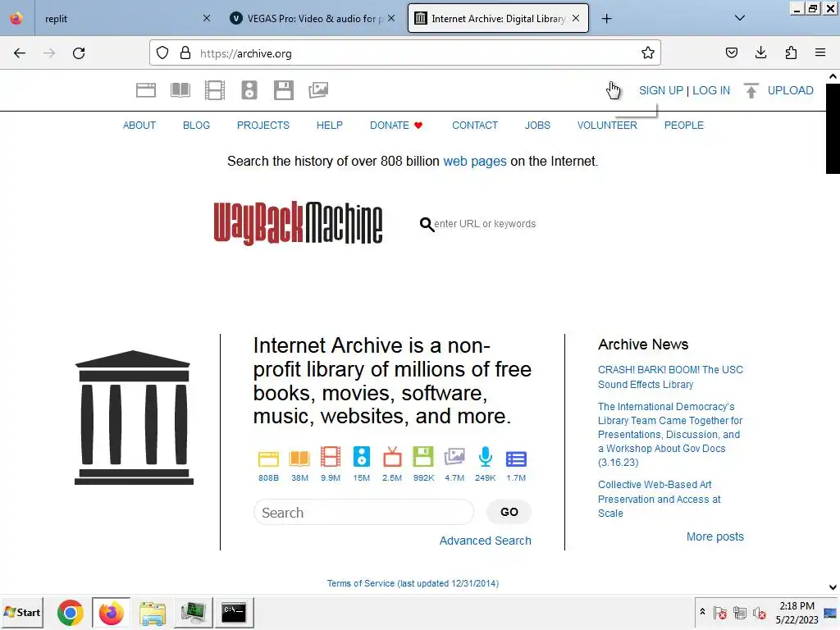Open a new browser tab

coord(606,19)
